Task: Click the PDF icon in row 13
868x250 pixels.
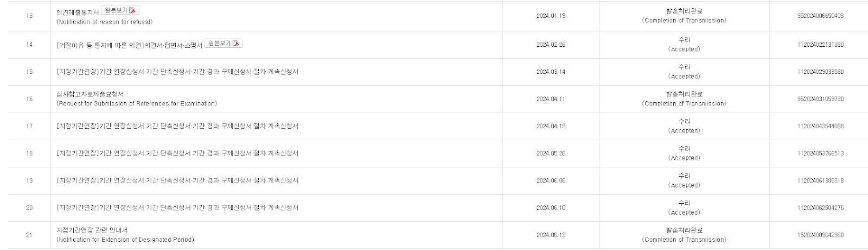Action: point(133,10)
